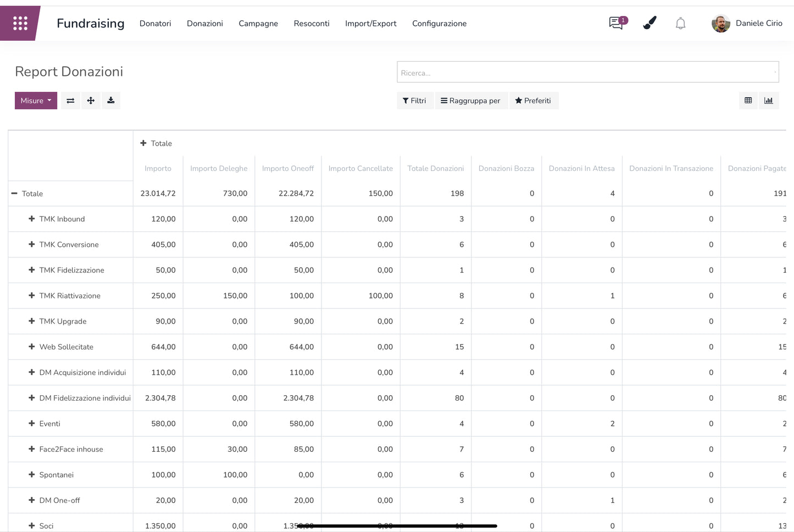The image size is (794, 532).
Task: Open the Campagne menu
Action: point(258,23)
